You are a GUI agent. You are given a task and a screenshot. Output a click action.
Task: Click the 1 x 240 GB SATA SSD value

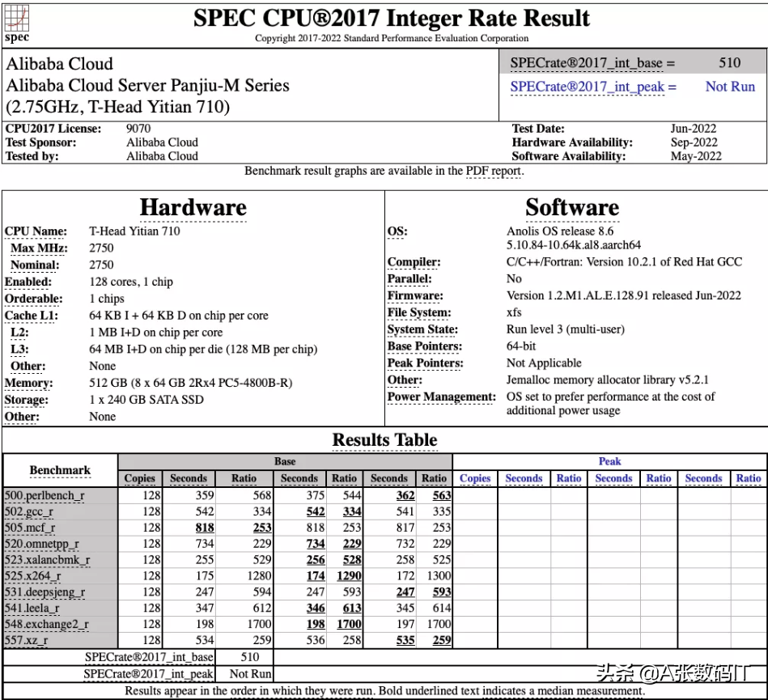146,400
